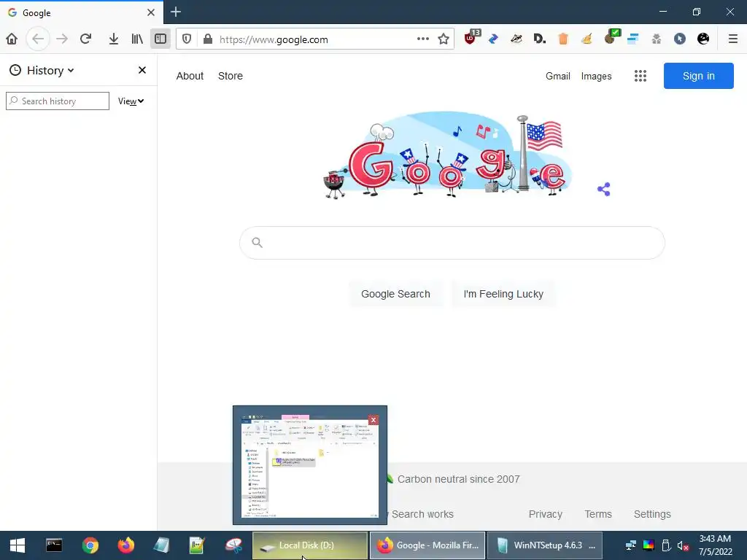
Task: Open Carbon neutral since 2007 link
Action: coord(458,479)
